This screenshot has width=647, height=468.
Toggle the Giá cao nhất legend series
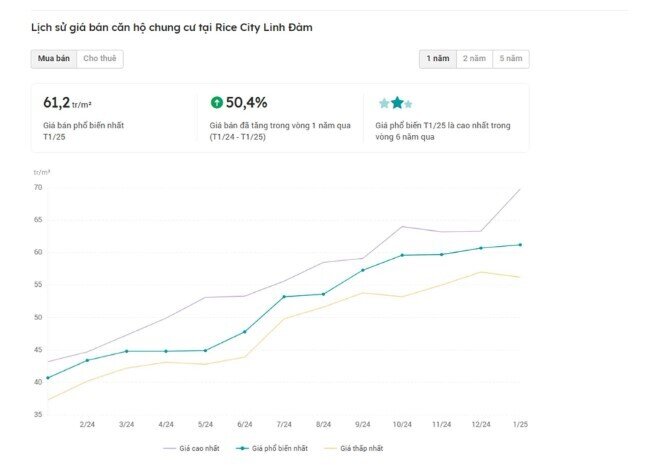coord(191,448)
